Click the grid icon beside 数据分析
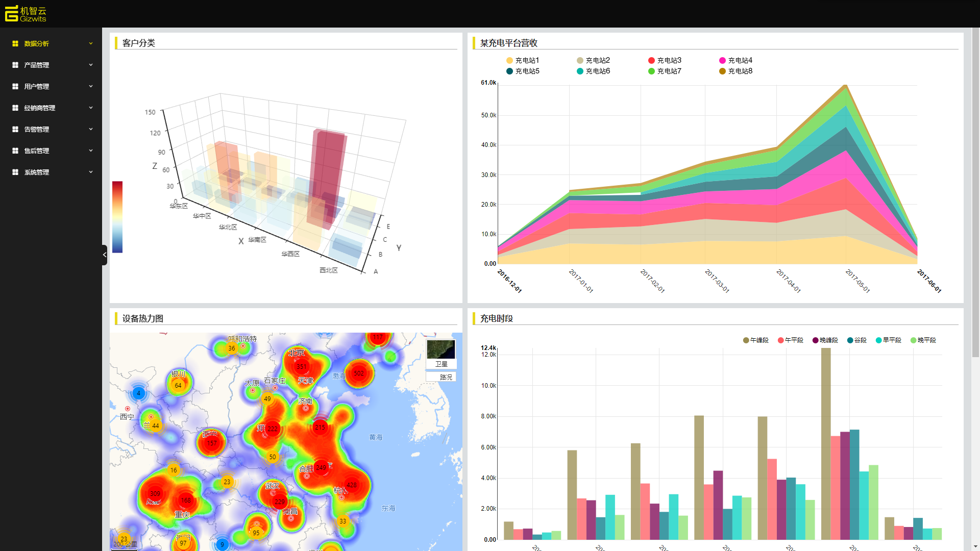 coord(15,44)
